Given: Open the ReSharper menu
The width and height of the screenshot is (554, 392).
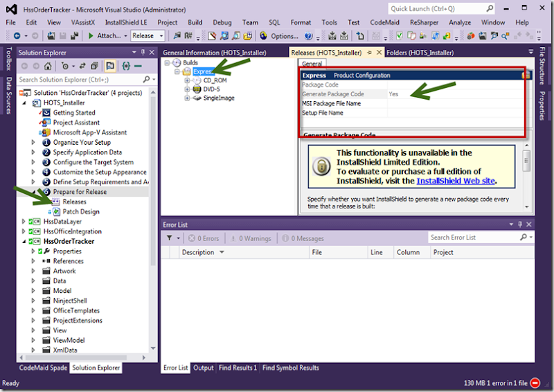Looking at the screenshot, I should click(x=424, y=22).
